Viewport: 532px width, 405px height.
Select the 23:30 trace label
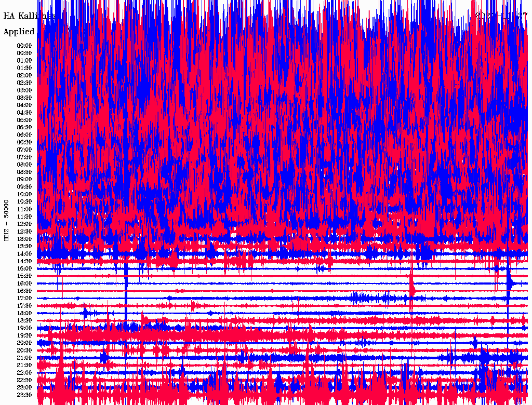[24, 395]
